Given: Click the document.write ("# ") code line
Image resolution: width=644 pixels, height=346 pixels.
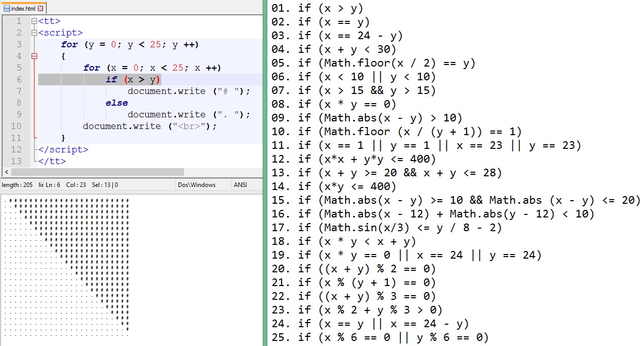Looking at the screenshot, I should click(189, 91).
